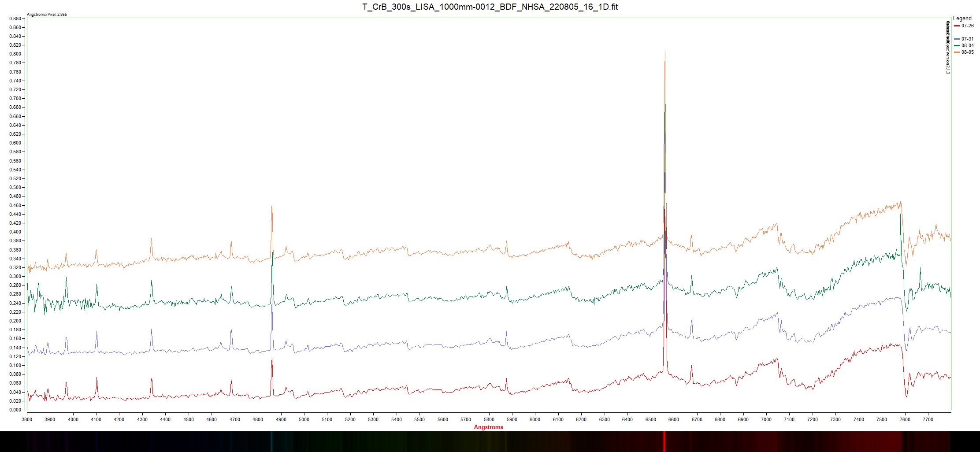980x452 pixels.
Task: Click the 3800 tick label on x-axis
Action: click(x=27, y=419)
